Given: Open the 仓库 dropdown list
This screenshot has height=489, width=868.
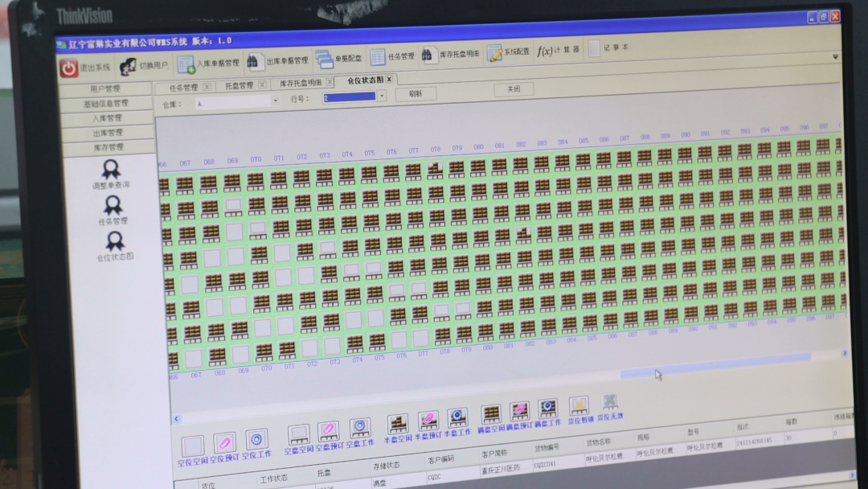Looking at the screenshot, I should (x=275, y=101).
